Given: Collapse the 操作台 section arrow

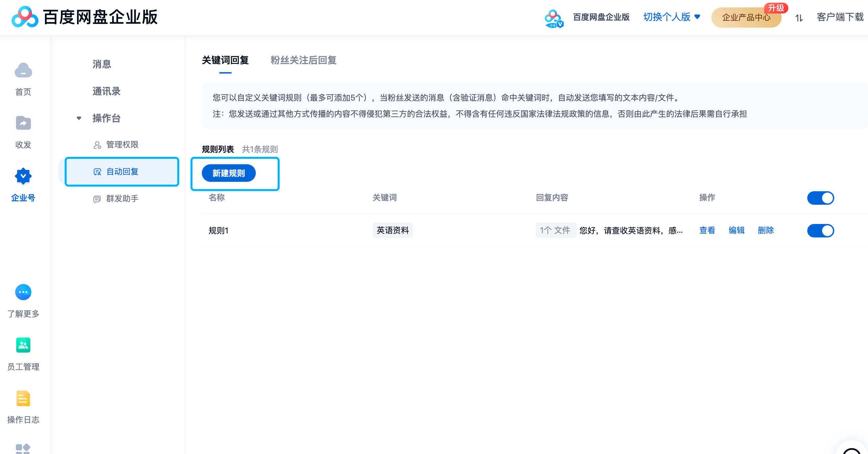Looking at the screenshot, I should (79, 118).
